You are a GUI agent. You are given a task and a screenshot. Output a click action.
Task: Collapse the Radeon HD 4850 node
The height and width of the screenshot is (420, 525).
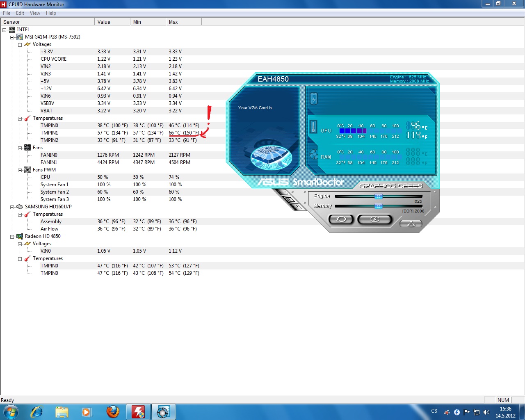pos(12,237)
